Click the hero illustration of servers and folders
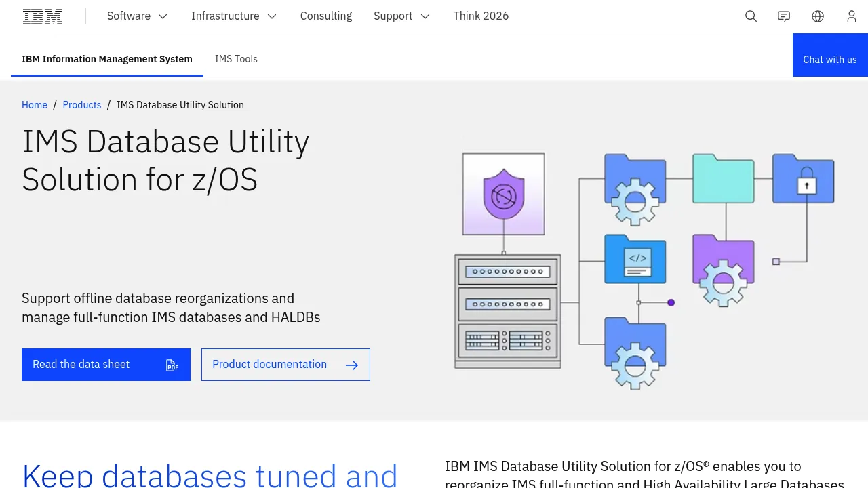Screen dimensions: 868x488 pyautogui.click(x=644, y=271)
